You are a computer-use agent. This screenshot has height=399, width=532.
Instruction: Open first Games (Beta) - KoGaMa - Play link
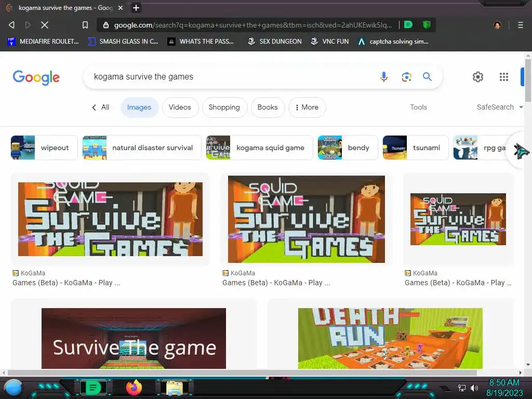point(66,283)
